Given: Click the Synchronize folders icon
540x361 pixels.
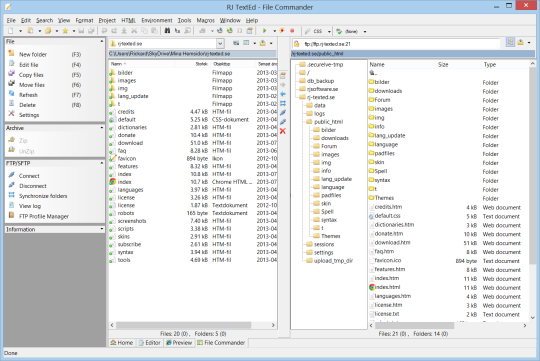Looking at the screenshot, I should [11, 195].
